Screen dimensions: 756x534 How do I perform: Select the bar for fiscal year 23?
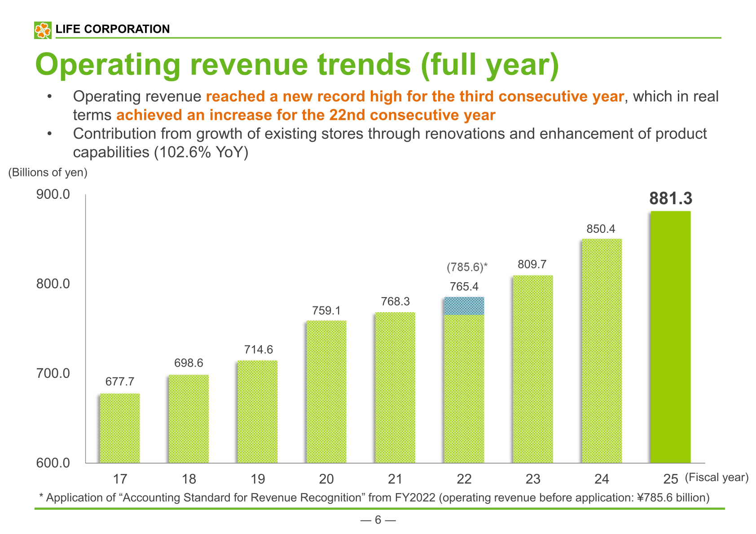click(x=533, y=369)
